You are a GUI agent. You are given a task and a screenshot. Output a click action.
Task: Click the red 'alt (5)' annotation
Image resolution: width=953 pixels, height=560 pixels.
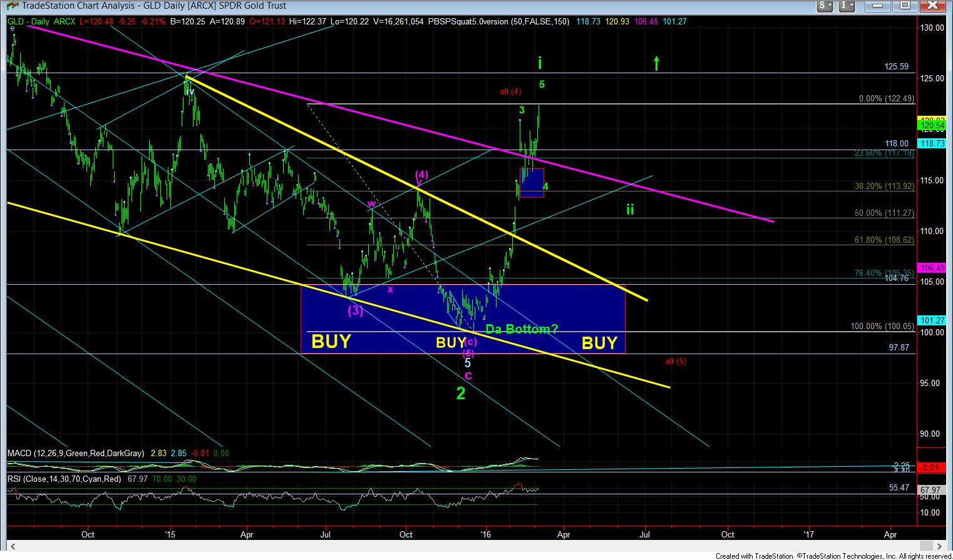click(x=676, y=361)
